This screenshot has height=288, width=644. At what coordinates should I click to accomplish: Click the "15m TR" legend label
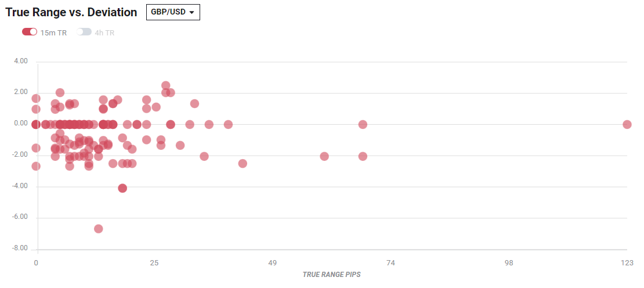[x=53, y=33]
